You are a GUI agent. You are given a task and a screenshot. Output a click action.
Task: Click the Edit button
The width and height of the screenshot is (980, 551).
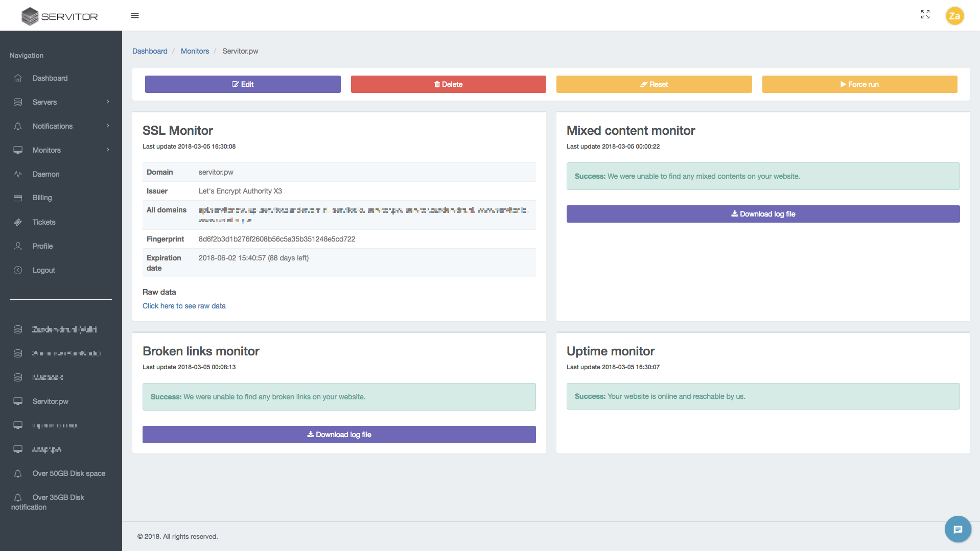243,84
